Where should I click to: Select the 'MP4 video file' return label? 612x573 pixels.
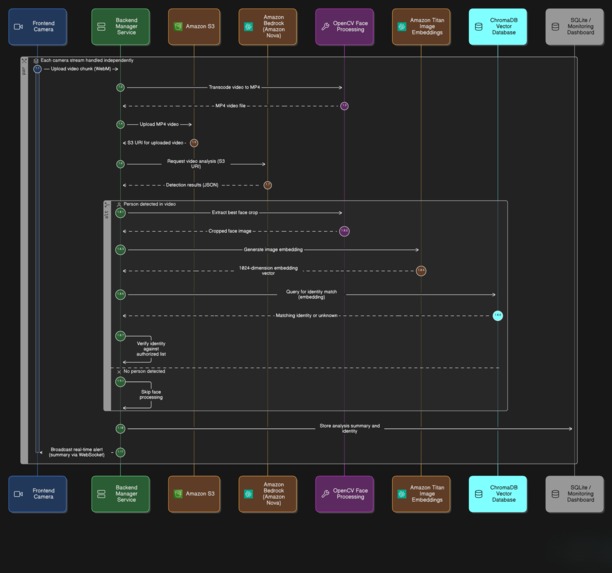(230, 106)
